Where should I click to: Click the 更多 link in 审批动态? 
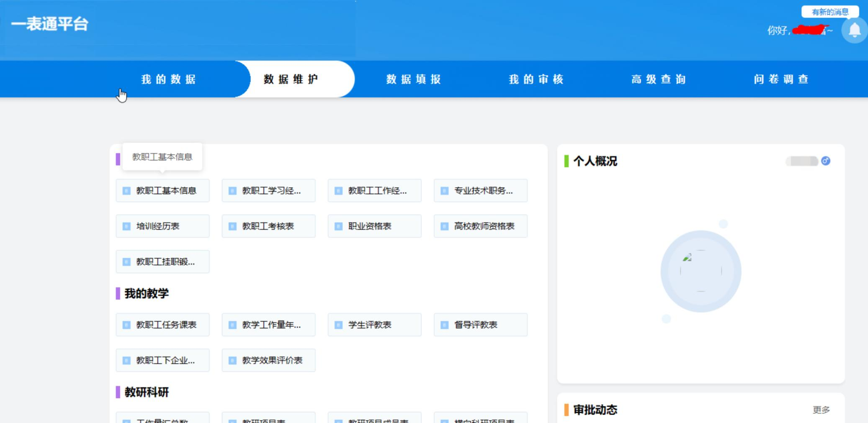tap(821, 410)
